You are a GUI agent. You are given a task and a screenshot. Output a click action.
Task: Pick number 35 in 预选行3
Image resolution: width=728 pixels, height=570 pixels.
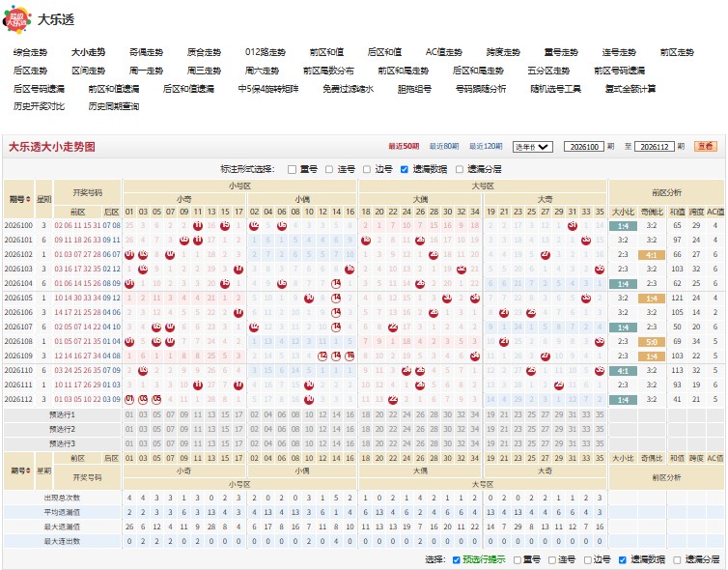click(600, 443)
